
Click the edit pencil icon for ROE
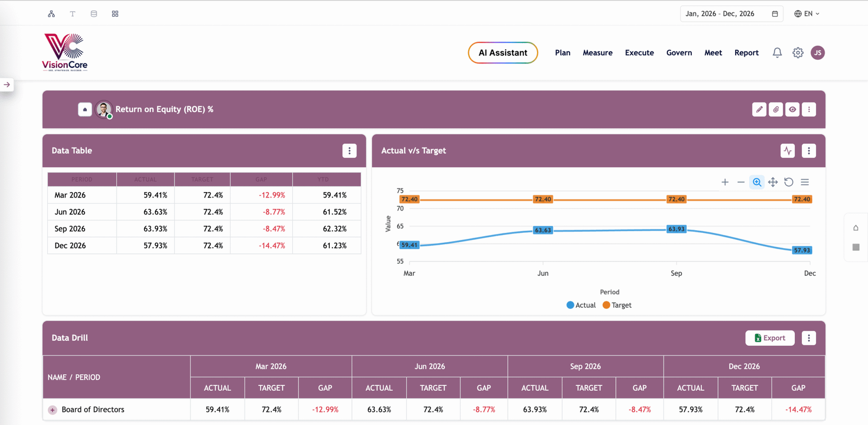click(759, 110)
